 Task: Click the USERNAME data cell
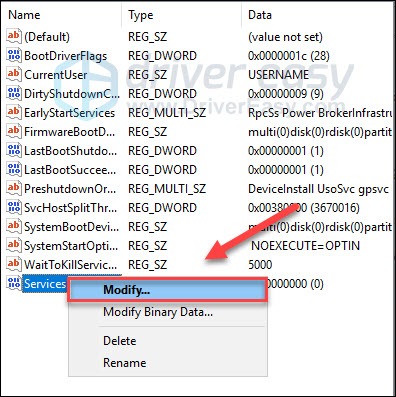tap(278, 75)
